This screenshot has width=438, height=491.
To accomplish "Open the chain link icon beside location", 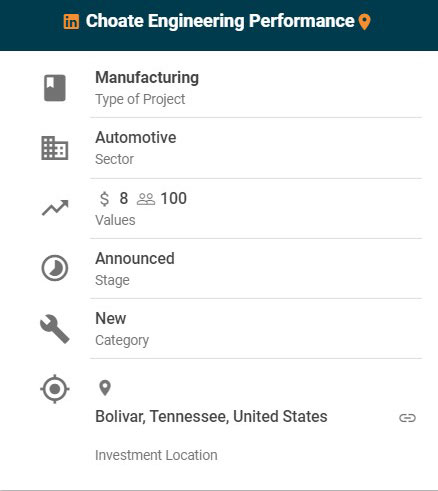I will [x=407, y=418].
